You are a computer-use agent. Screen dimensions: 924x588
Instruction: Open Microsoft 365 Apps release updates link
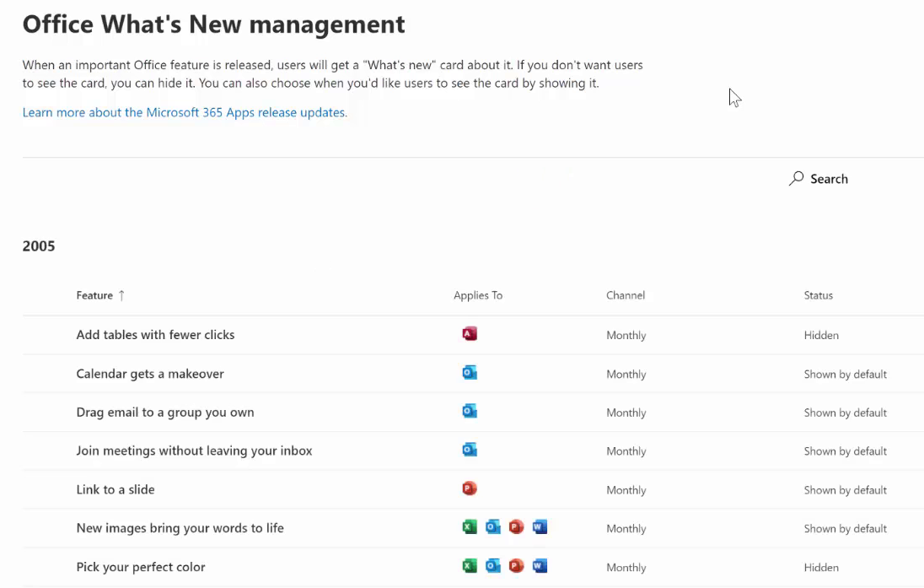coord(185,113)
